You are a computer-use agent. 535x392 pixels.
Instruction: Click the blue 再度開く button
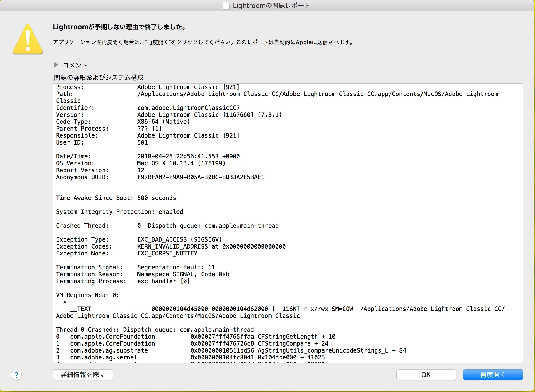point(493,375)
